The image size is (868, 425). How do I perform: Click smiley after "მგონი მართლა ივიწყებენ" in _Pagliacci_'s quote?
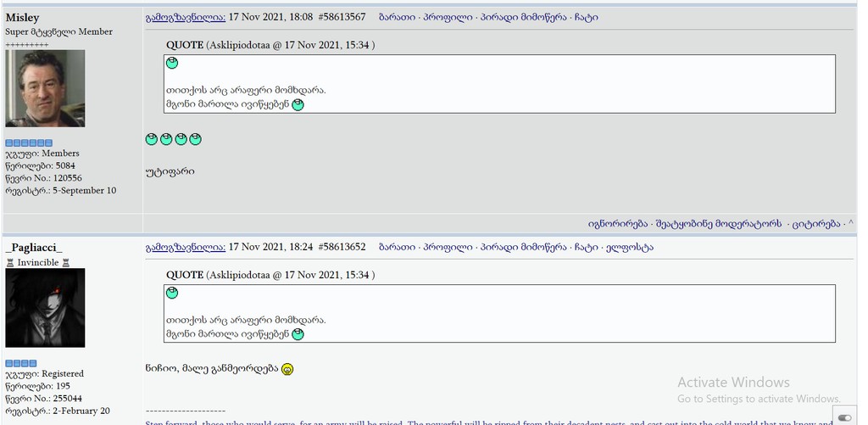click(298, 334)
